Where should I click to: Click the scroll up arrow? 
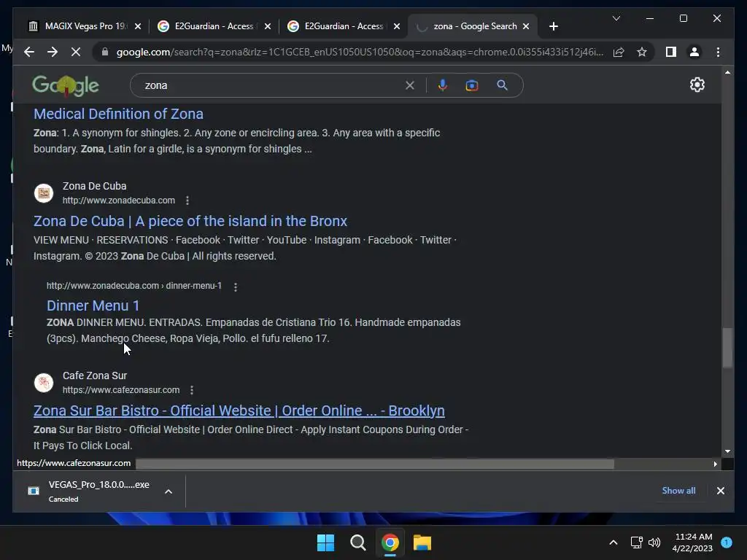pos(727,72)
